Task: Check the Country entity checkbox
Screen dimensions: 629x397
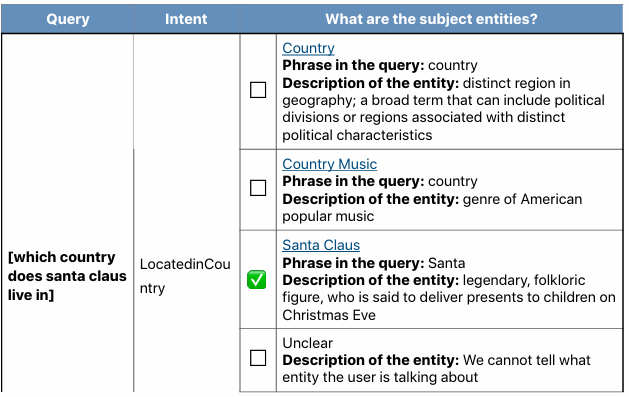Action: (x=258, y=90)
